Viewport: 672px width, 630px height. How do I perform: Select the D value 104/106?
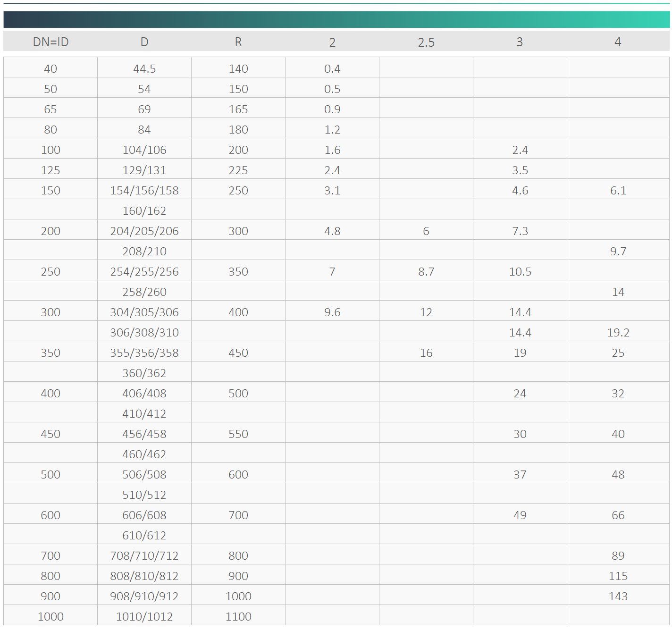coord(144,150)
